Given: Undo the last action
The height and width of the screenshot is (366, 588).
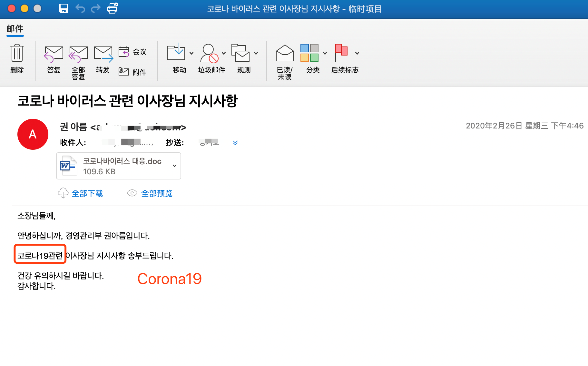Looking at the screenshot, I should 80,8.
